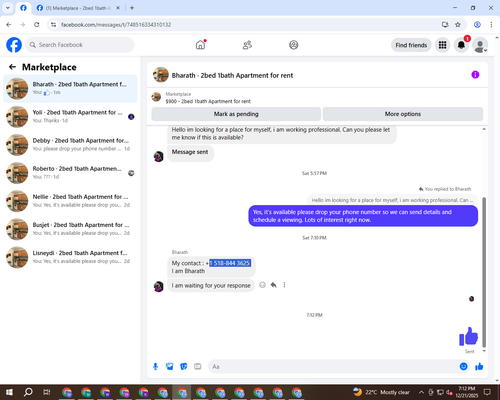Attach a file with the photo icon

coord(170,367)
